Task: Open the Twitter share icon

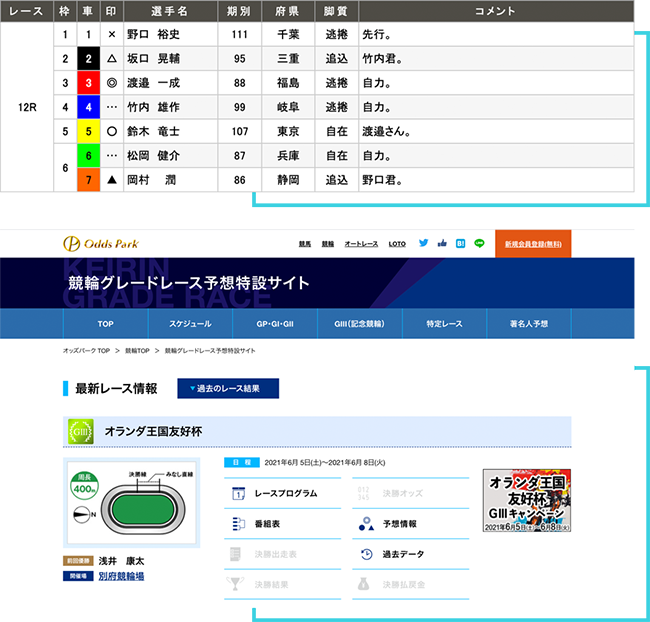Action: (423, 243)
